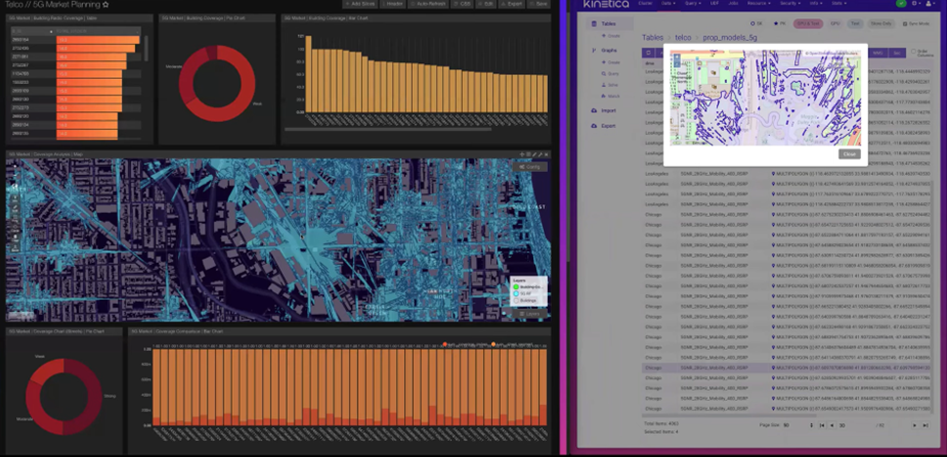The height and width of the screenshot is (457, 947).
Task: Select the highlighted Chicago table row
Action: [x=788, y=367]
